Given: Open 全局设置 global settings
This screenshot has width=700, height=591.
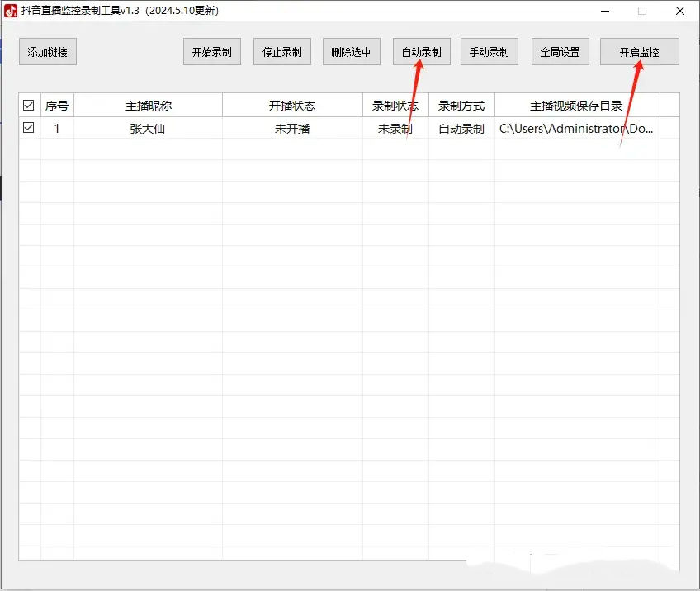Looking at the screenshot, I should point(560,52).
